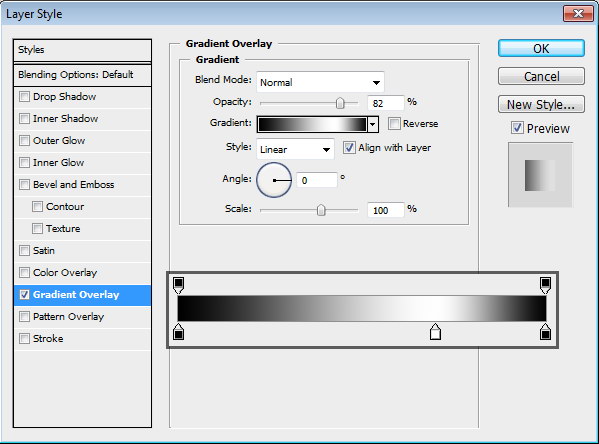
Task: Click the OK button
Action: [x=541, y=49]
